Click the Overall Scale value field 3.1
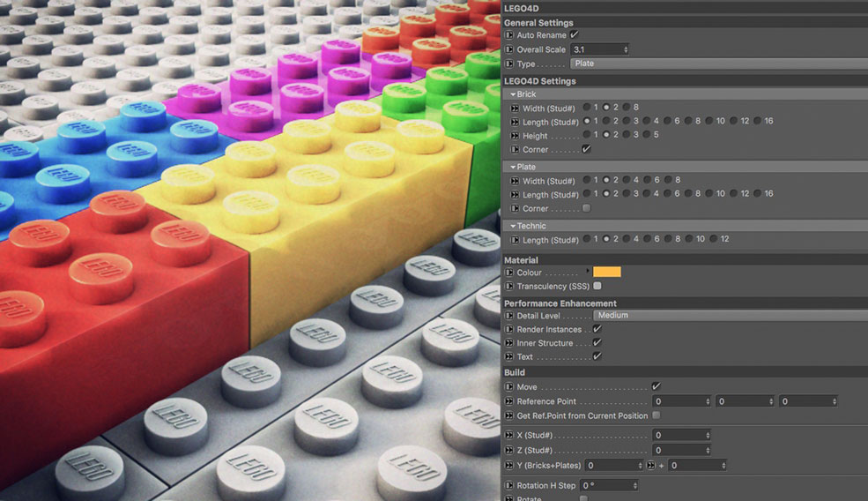Screen dimensions: 868x501 [597, 49]
